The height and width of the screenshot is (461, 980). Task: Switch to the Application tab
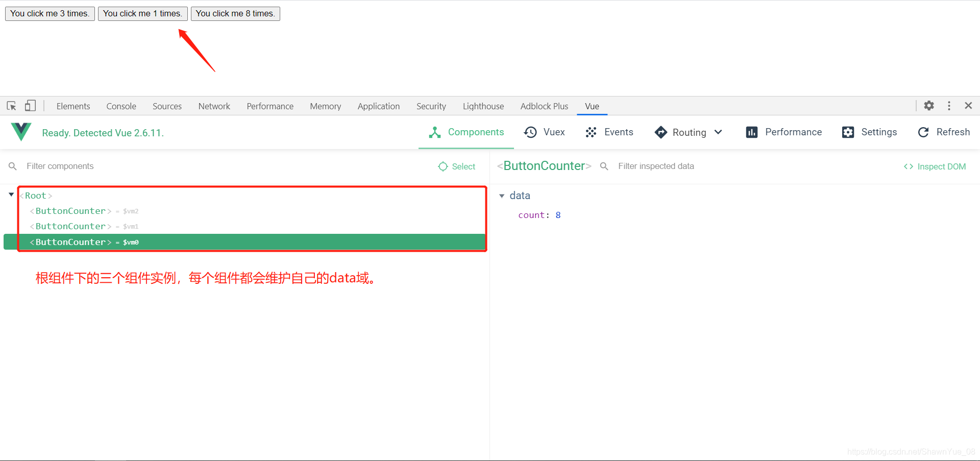point(379,106)
